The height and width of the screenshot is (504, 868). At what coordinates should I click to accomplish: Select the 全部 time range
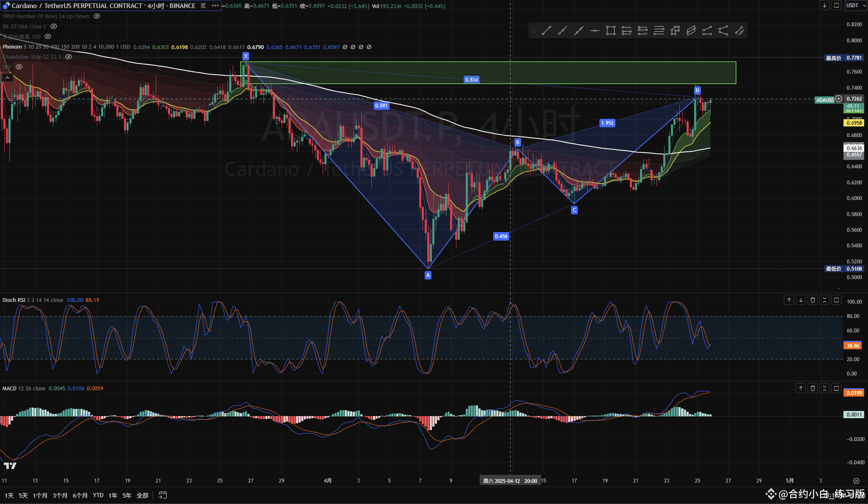coord(143,495)
